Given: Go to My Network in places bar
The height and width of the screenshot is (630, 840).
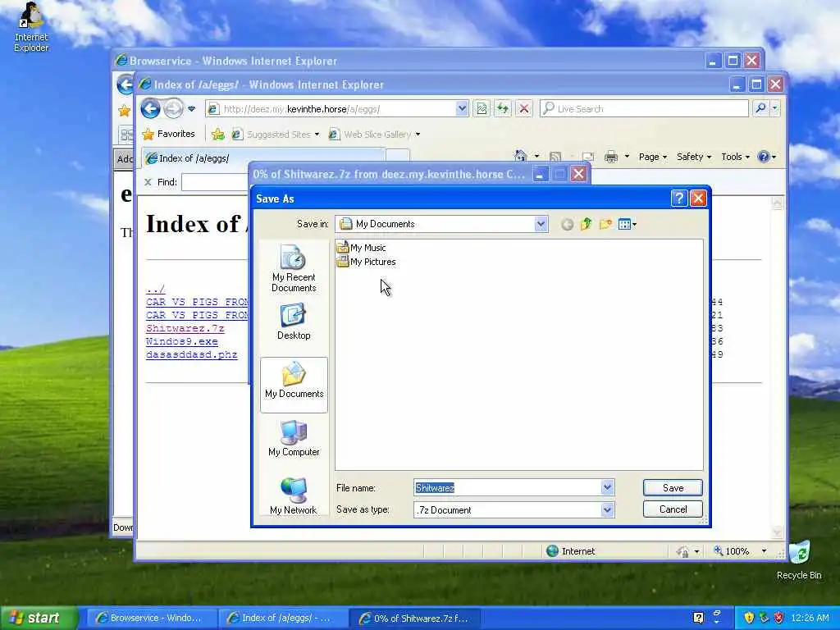Looking at the screenshot, I should [x=294, y=495].
